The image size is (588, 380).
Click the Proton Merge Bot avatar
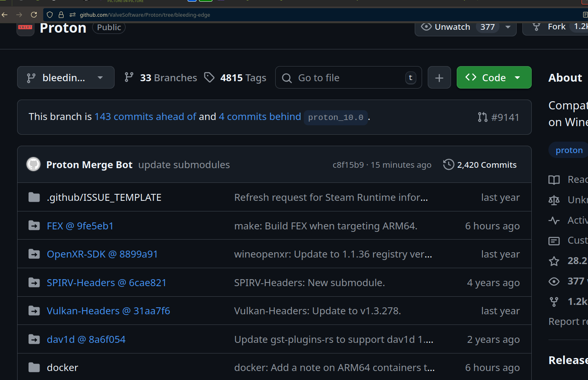point(33,164)
